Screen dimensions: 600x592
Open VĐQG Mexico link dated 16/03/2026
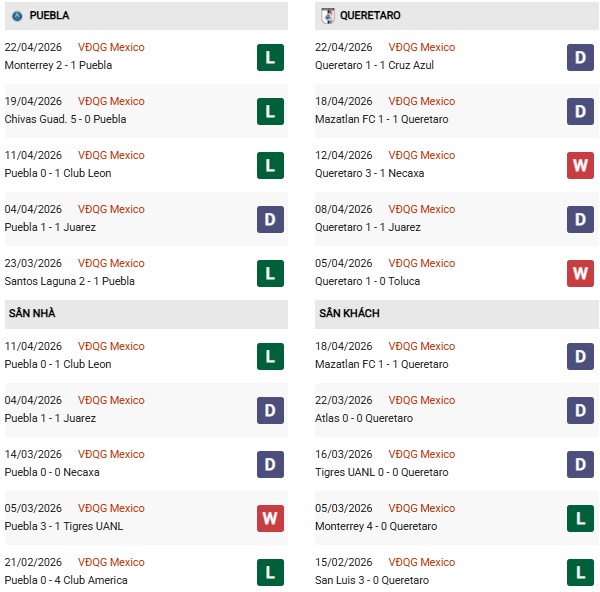[x=422, y=454]
